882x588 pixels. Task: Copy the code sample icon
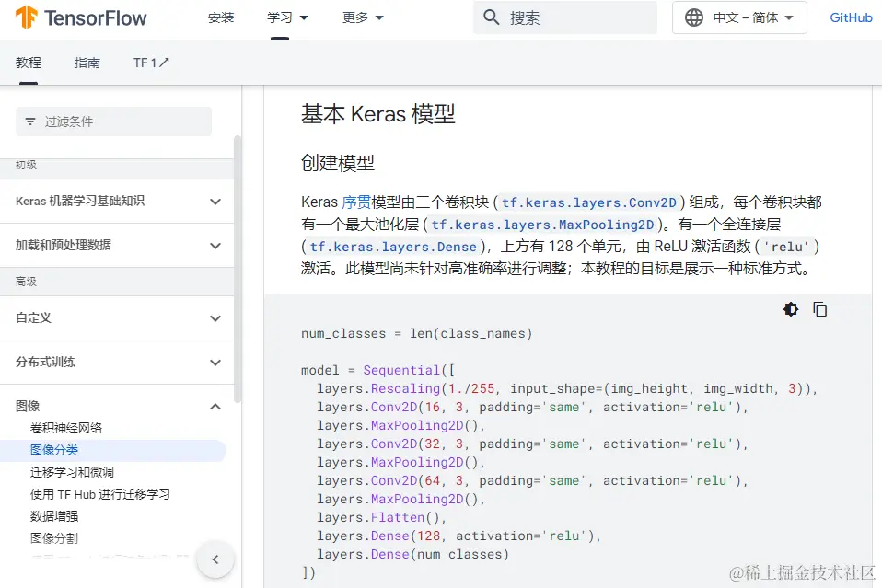click(x=819, y=309)
